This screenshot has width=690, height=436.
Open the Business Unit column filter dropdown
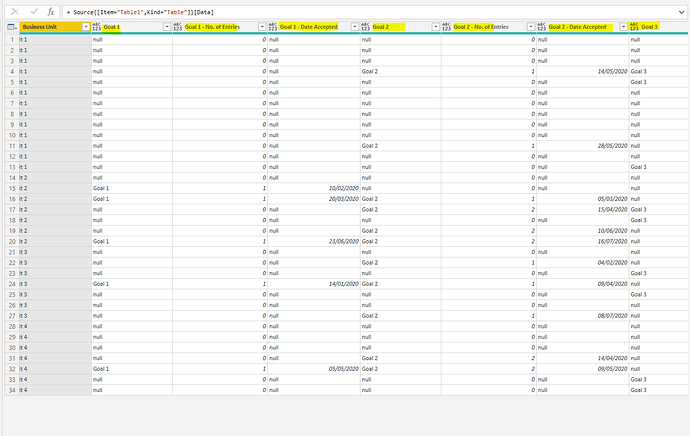86,27
